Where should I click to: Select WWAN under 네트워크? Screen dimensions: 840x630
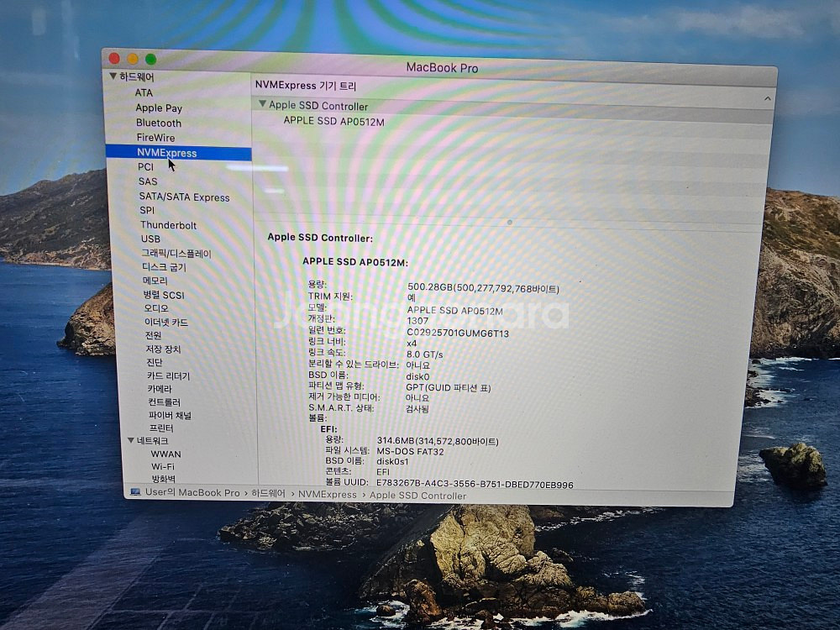(x=166, y=454)
